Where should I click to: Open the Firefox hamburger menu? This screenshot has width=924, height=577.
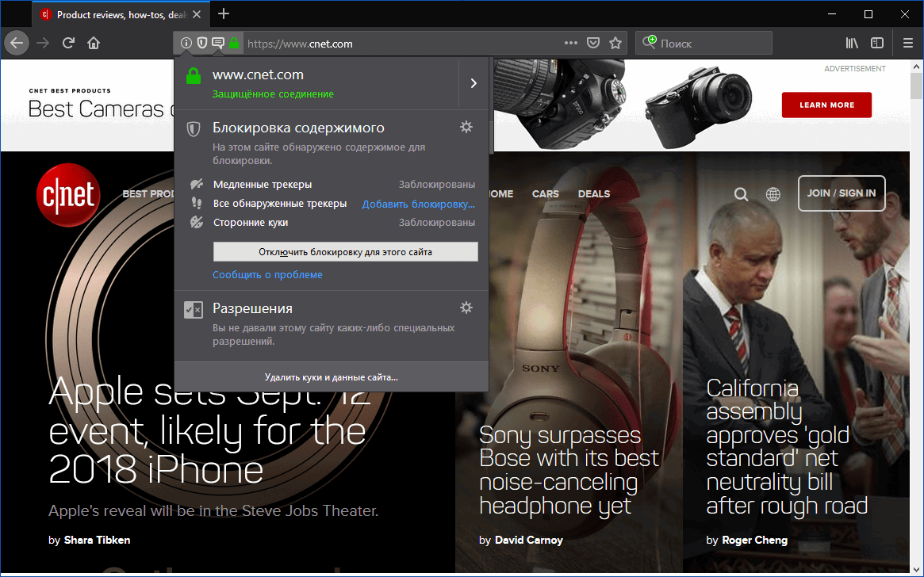(907, 43)
